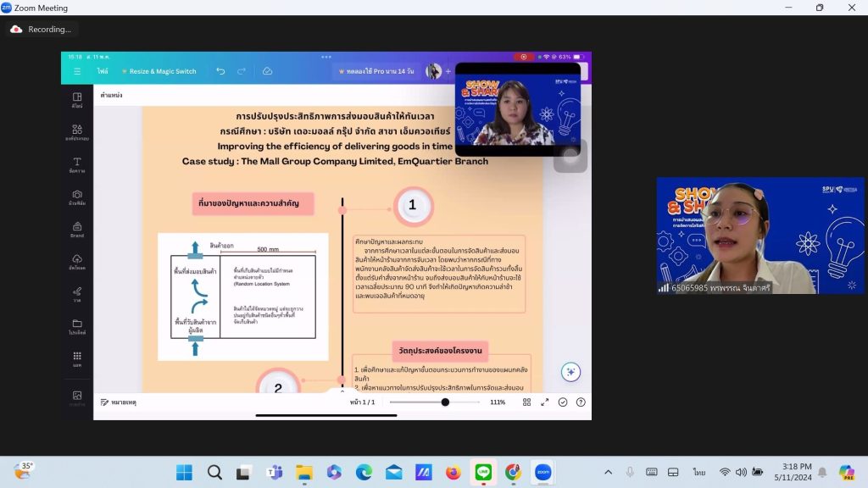This screenshot has width=868, height=488.
Task: Select the ที่มาของปัญหาและความสำคัญ heading on the canvas
Action: point(253,203)
